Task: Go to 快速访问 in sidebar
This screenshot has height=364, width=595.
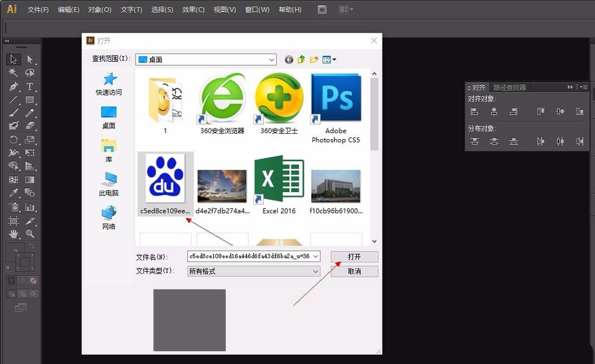Action: click(109, 84)
